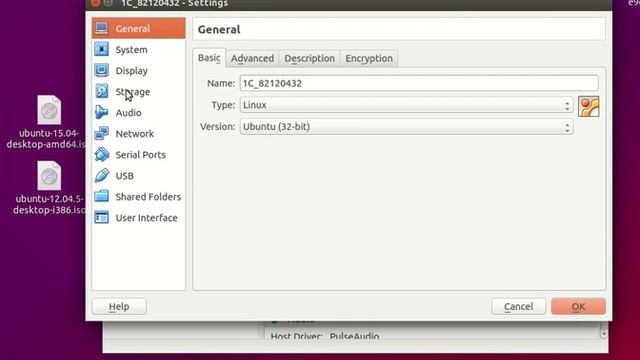Choose Shared Folders label in sidebar

(x=148, y=197)
